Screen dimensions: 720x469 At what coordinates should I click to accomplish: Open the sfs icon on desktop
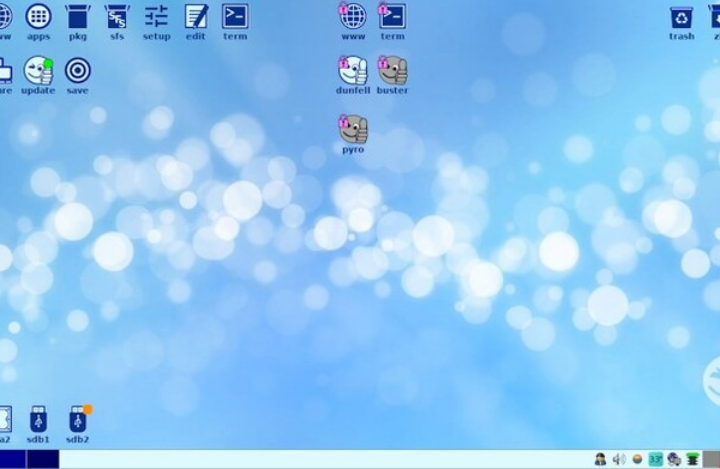coord(117,17)
